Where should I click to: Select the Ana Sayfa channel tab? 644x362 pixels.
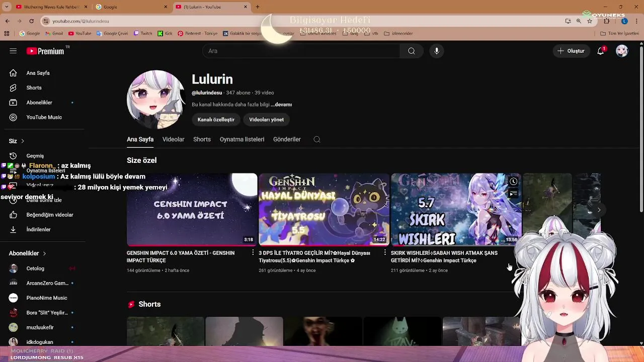tap(140, 139)
